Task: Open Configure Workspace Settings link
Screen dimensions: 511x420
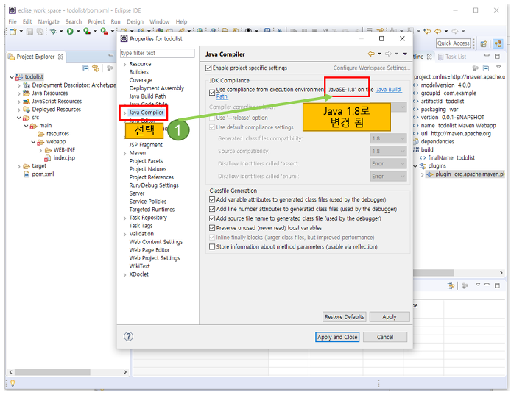Action: [x=372, y=68]
